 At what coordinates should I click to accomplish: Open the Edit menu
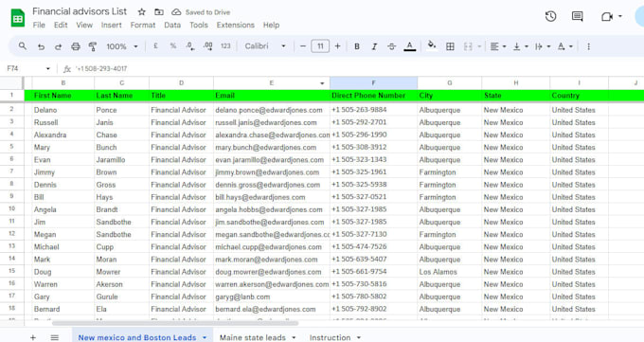[61, 25]
